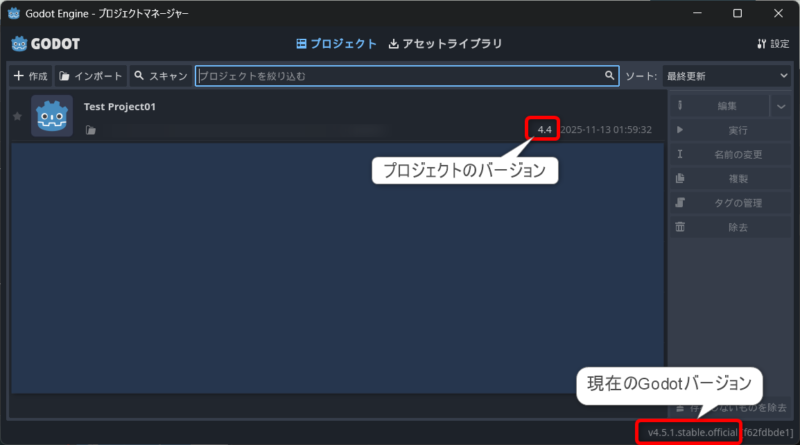Click the folder icon under Test Project01
Screen dimensions: 800x445
[x=90, y=130]
